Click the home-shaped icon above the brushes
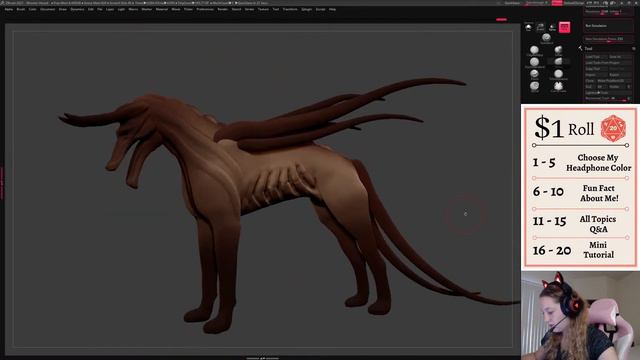Viewport: 640px width, 360px height. pos(528,27)
